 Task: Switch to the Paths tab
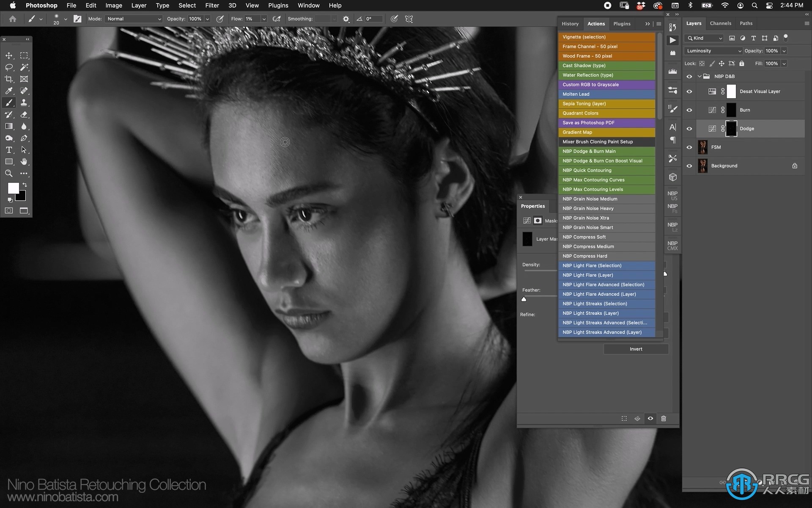click(746, 23)
